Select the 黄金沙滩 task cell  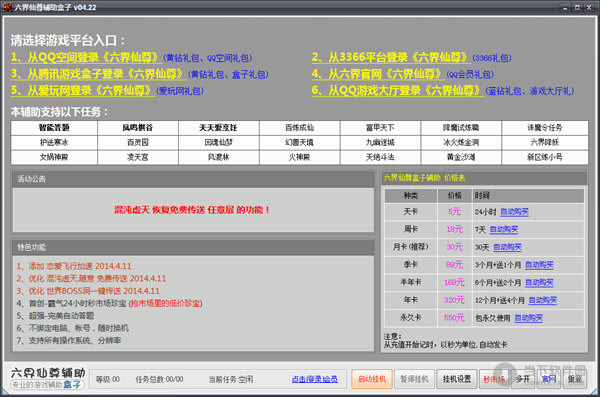(x=461, y=157)
